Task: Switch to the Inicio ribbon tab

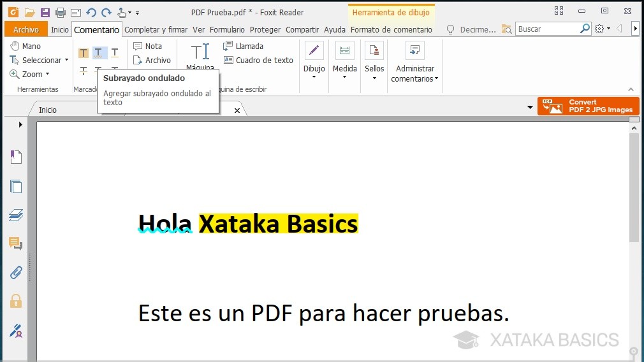Action: coord(60,29)
